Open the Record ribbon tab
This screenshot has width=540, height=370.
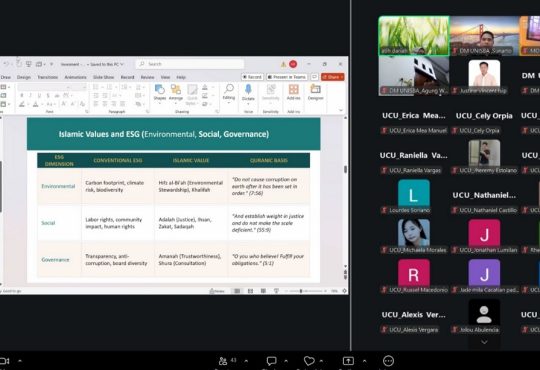pos(127,77)
